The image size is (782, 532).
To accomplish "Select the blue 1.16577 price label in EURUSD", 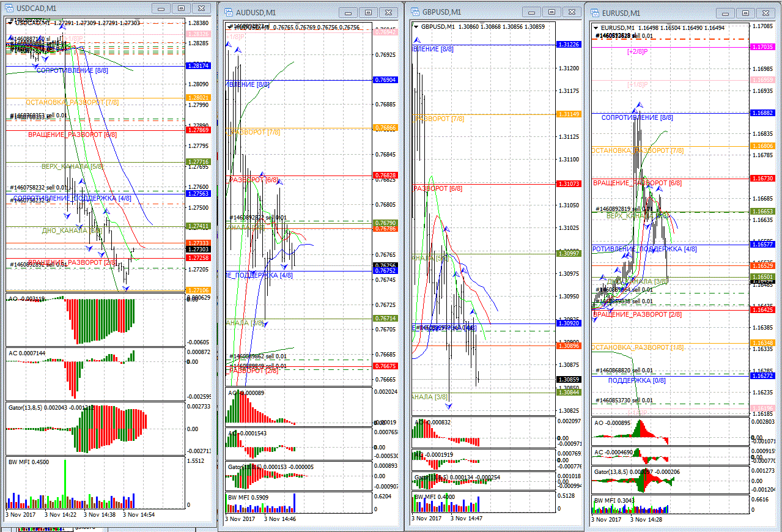I will 762,244.
